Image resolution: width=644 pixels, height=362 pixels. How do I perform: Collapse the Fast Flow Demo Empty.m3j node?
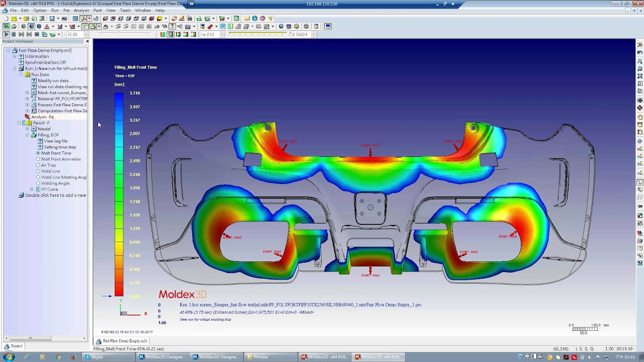[x=8, y=50]
